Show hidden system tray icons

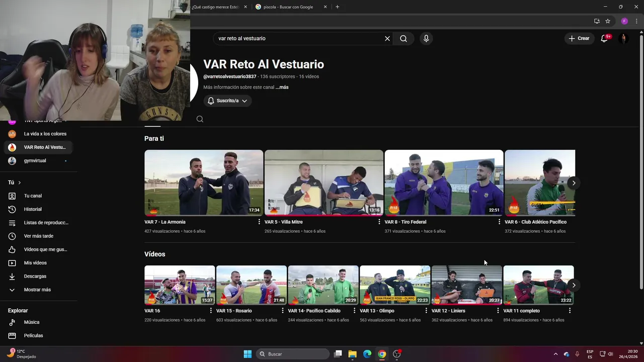pos(555,354)
